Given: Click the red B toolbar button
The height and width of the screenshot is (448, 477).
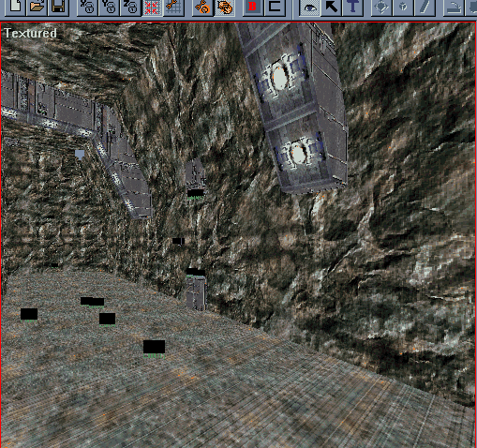Looking at the screenshot, I should pyautogui.click(x=253, y=7).
